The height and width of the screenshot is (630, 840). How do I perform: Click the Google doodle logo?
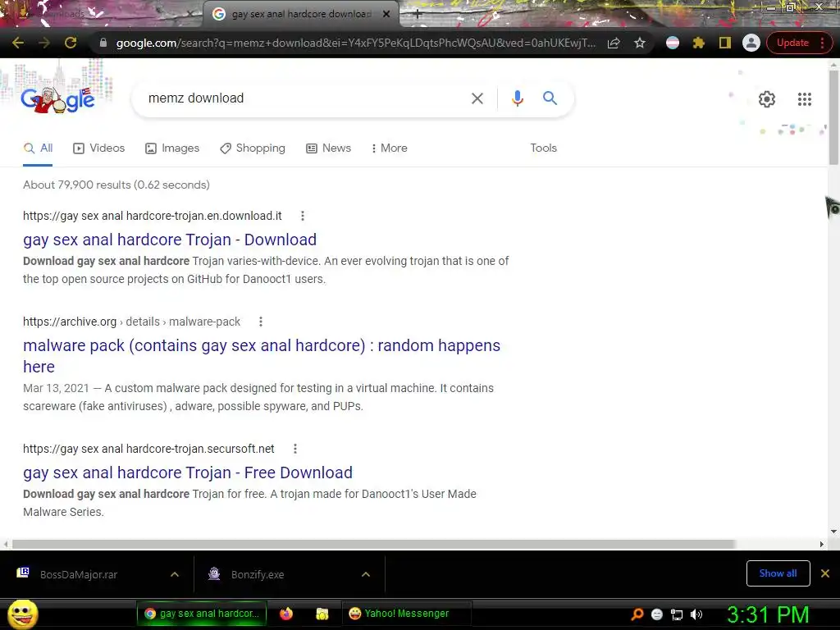point(58,99)
